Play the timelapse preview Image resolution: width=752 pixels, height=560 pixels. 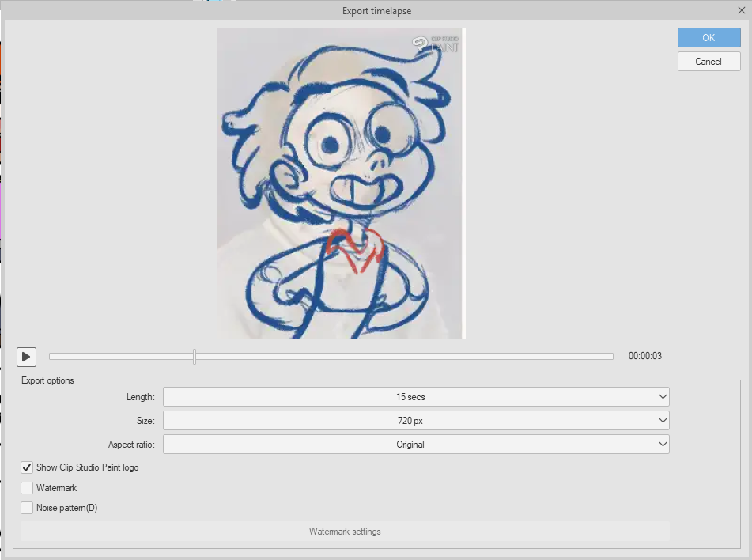26,357
